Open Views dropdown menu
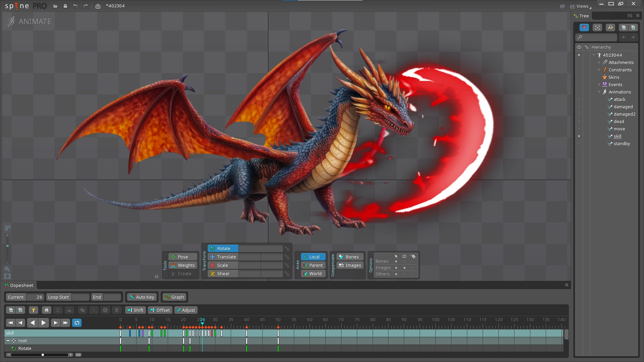The image size is (644, 362). click(x=581, y=6)
